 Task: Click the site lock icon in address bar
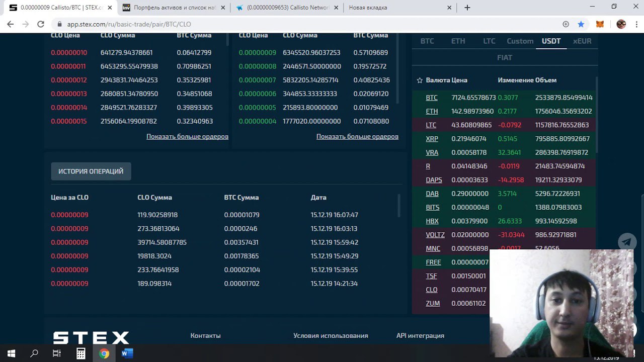59,24
